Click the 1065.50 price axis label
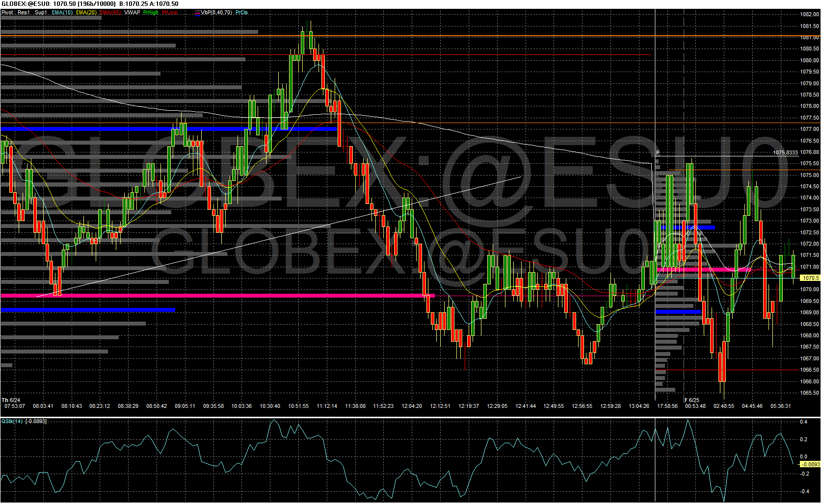This screenshot has height=504, width=821. (809, 393)
